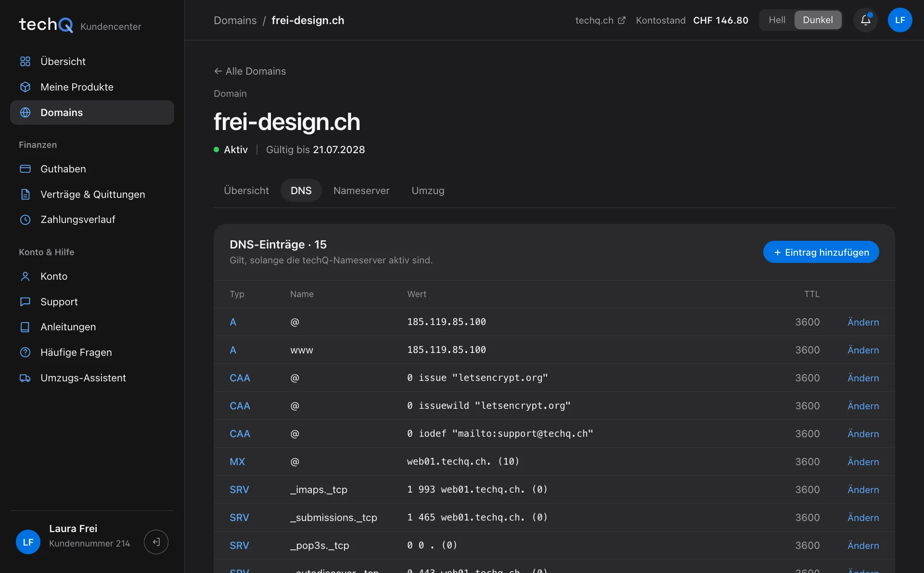The width and height of the screenshot is (924, 573).
Task: Click the Umzugs-Assistent truck icon
Action: click(25, 378)
